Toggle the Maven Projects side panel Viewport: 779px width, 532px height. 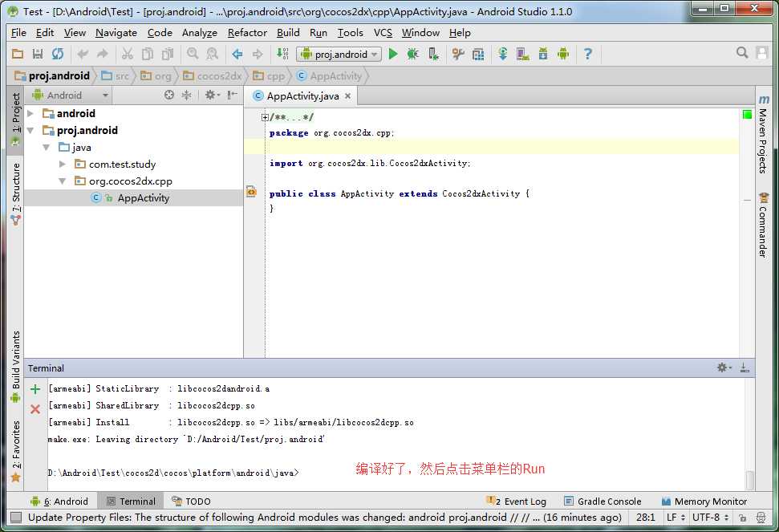[764, 133]
